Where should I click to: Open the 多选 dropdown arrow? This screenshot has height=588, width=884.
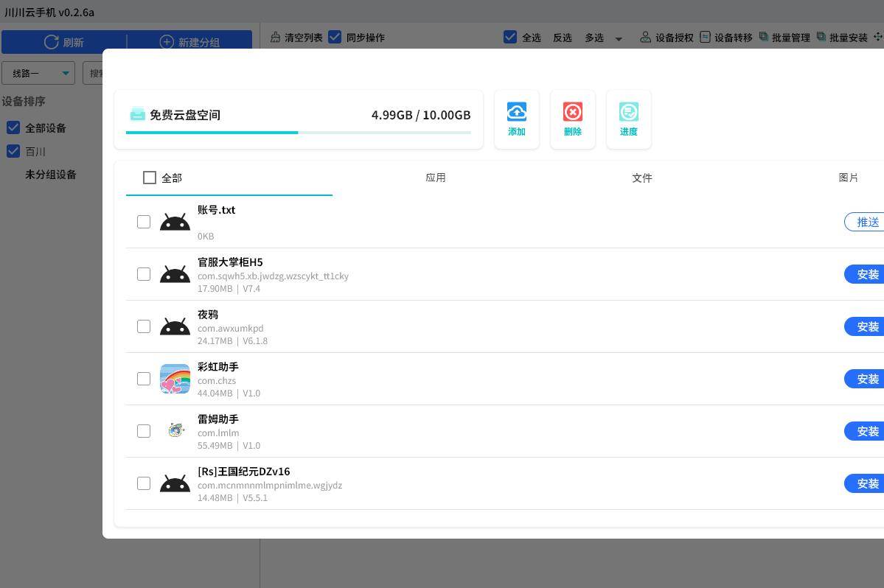point(619,39)
